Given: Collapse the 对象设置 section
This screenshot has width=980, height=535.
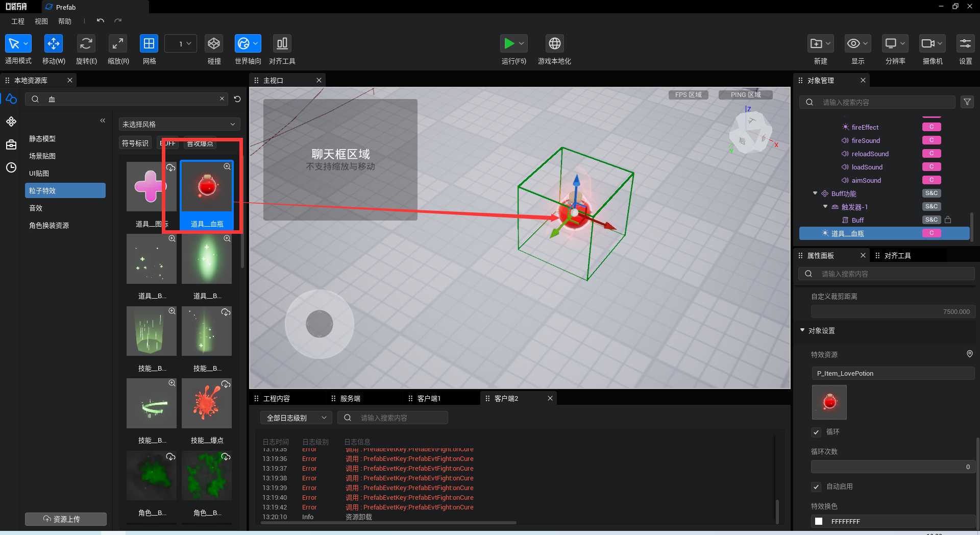Looking at the screenshot, I should (802, 330).
